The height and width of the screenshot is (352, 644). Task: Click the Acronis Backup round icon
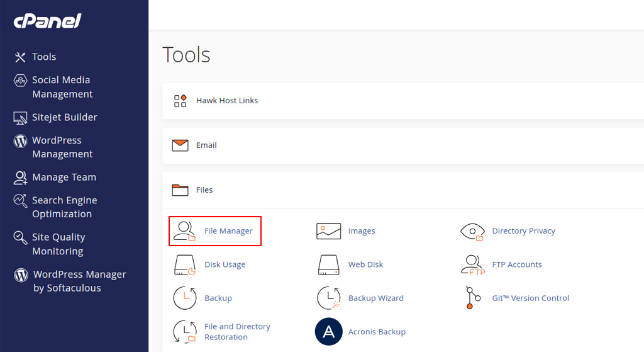pos(328,331)
